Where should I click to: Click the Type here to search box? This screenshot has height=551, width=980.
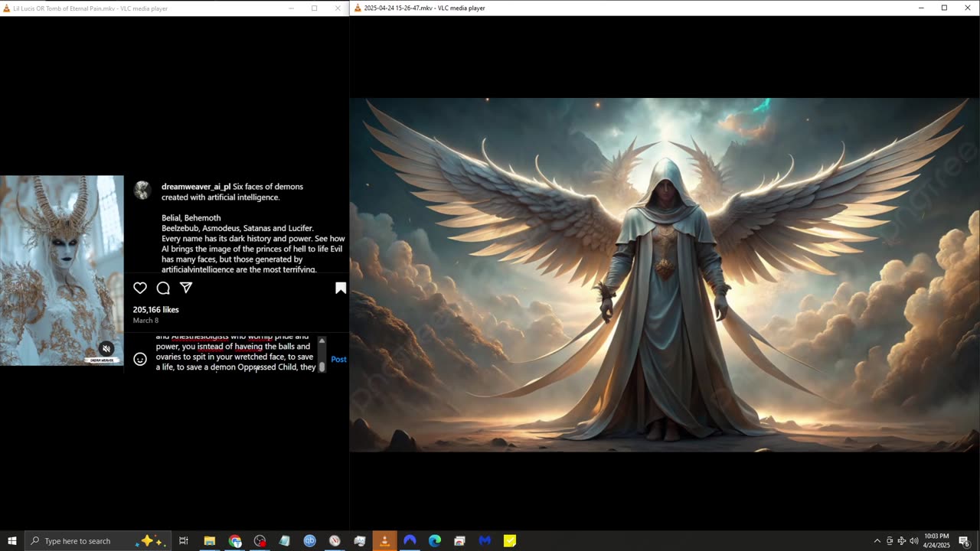click(97, 541)
